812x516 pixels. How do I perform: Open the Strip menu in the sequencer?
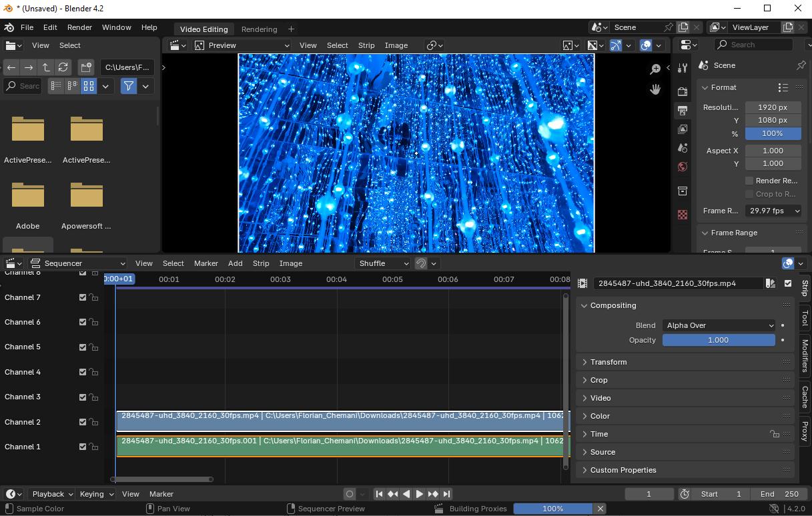pos(261,263)
